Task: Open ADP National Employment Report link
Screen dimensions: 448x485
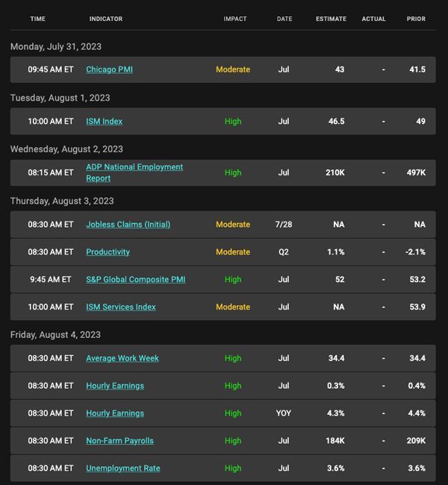Action: click(x=134, y=172)
